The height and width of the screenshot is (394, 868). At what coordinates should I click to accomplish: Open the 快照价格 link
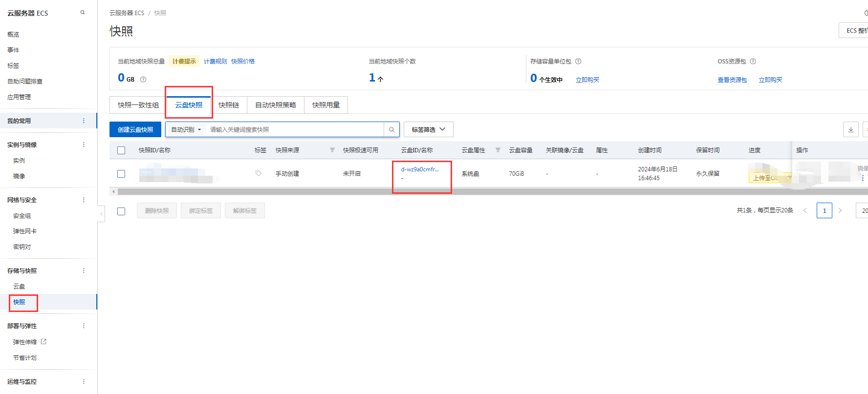click(243, 61)
